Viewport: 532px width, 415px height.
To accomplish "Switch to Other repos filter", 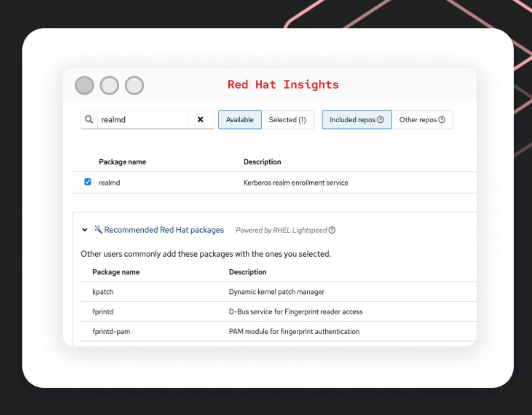I will click(422, 119).
